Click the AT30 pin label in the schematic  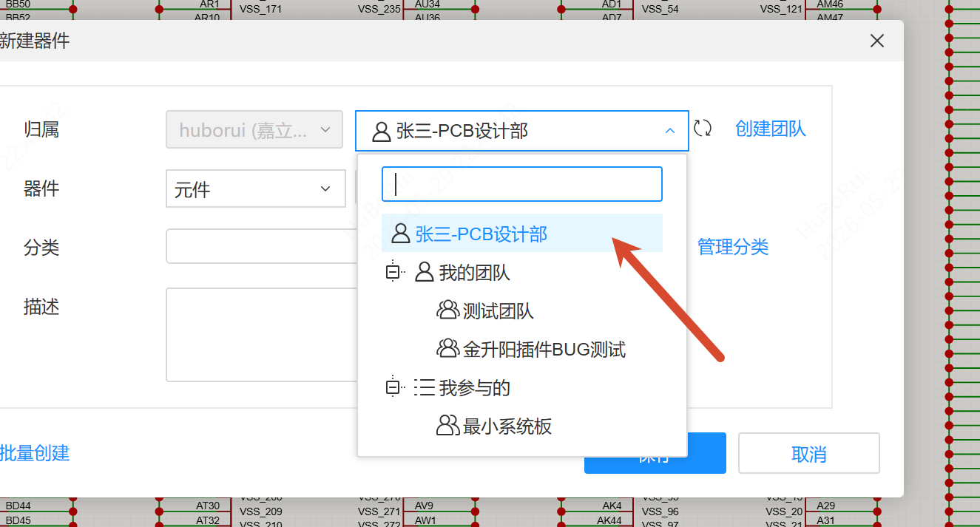coord(208,506)
